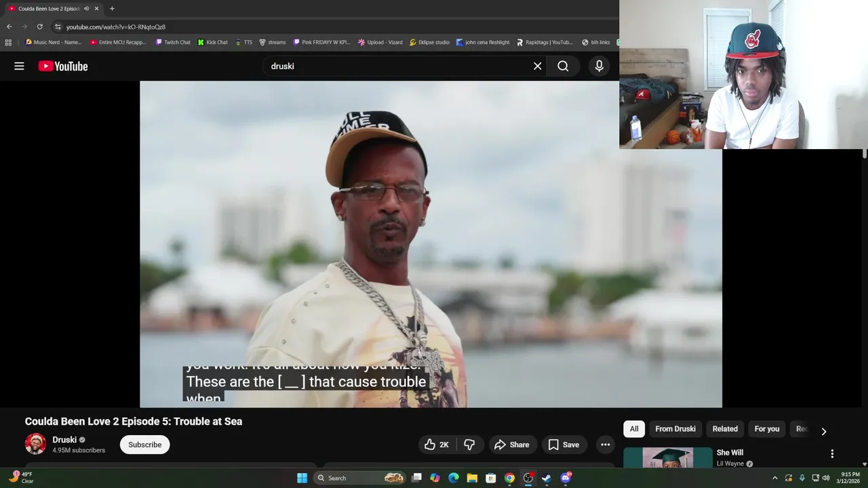
Task: Dislike the video with thumbs down
Action: pos(469,445)
